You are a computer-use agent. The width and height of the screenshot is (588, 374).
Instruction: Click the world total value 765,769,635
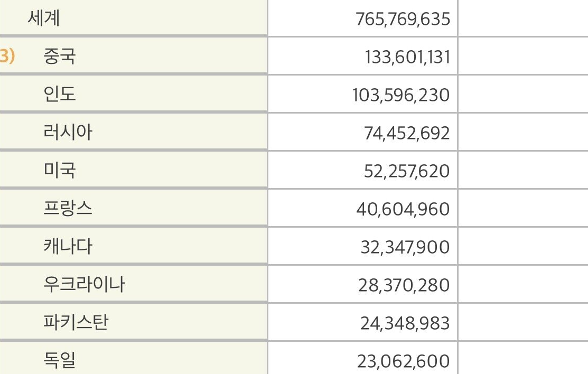403,20
